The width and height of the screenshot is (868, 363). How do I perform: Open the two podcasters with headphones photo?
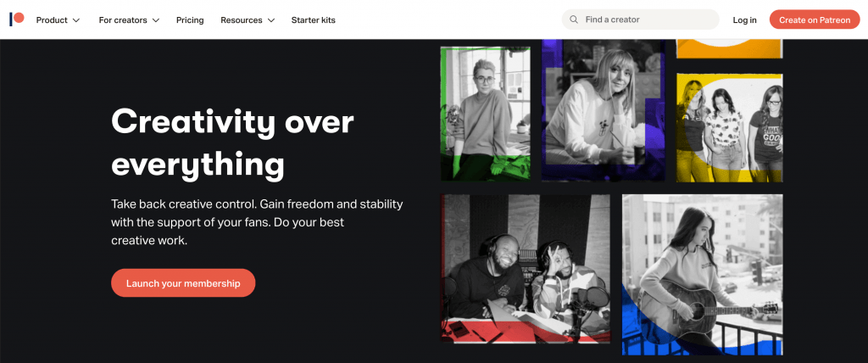(x=526, y=268)
